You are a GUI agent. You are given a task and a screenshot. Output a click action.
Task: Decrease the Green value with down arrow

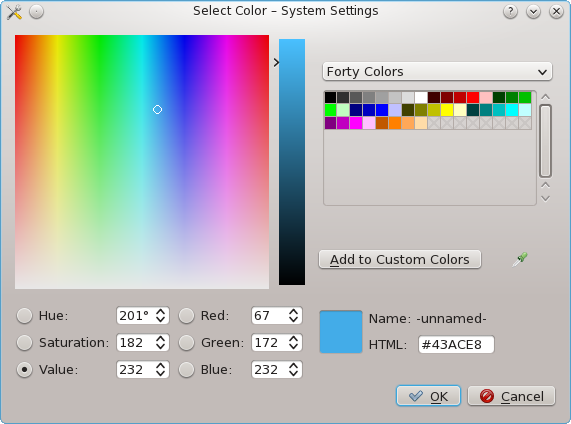(x=294, y=347)
